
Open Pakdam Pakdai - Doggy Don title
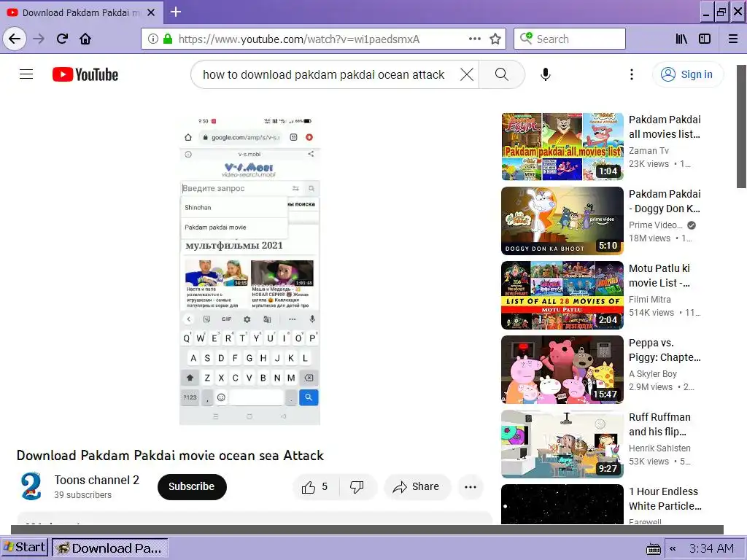point(665,201)
